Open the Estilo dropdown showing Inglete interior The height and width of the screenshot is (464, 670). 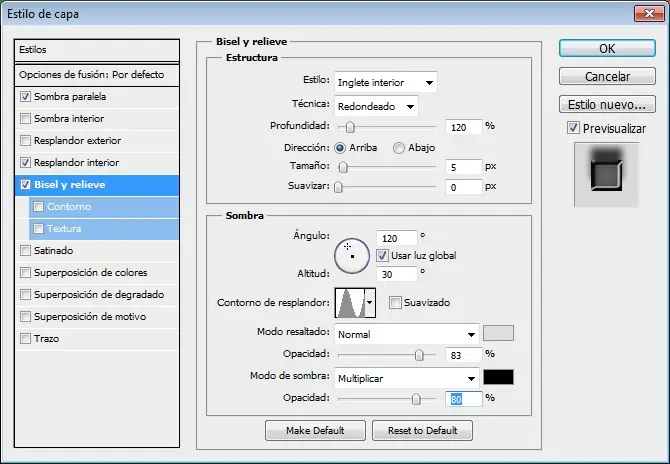point(386,82)
